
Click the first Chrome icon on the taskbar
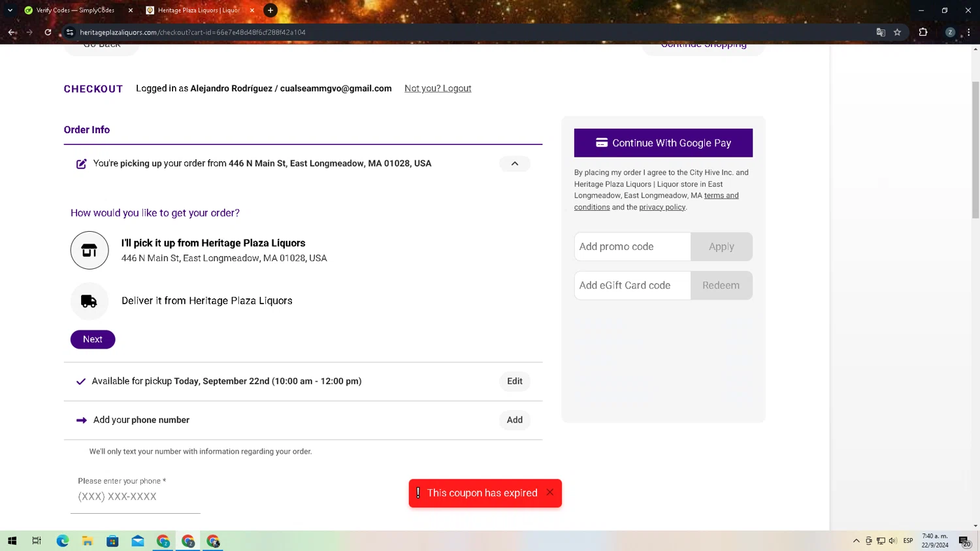pyautogui.click(x=163, y=541)
